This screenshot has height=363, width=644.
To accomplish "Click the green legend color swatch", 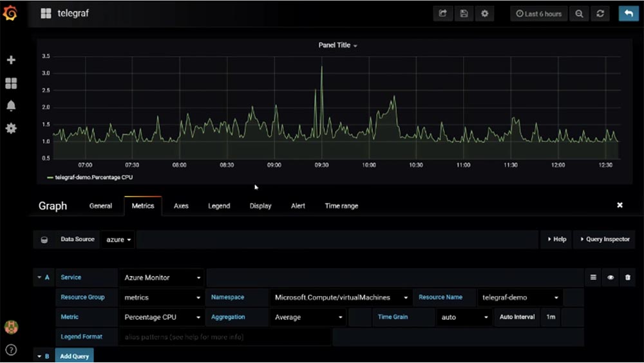I will [50, 177].
